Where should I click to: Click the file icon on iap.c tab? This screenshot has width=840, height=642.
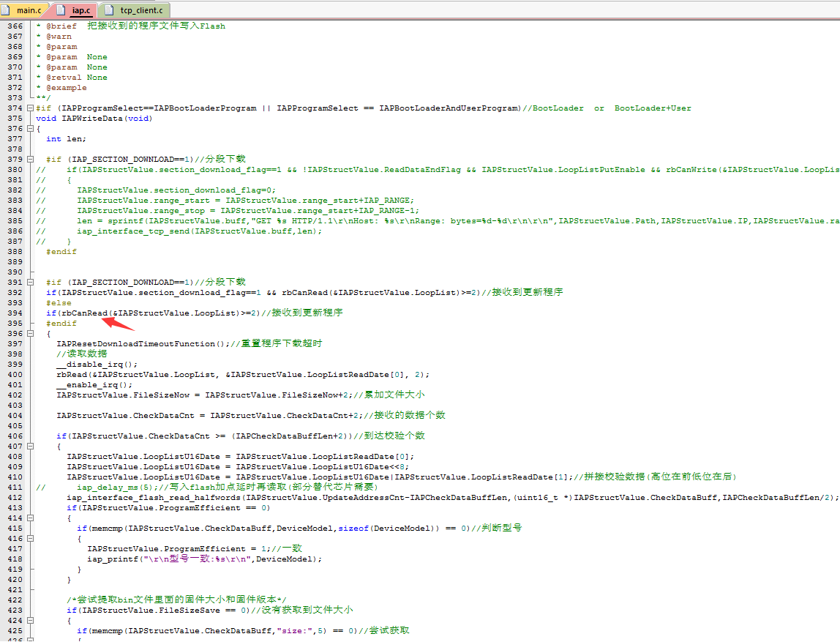(x=61, y=10)
